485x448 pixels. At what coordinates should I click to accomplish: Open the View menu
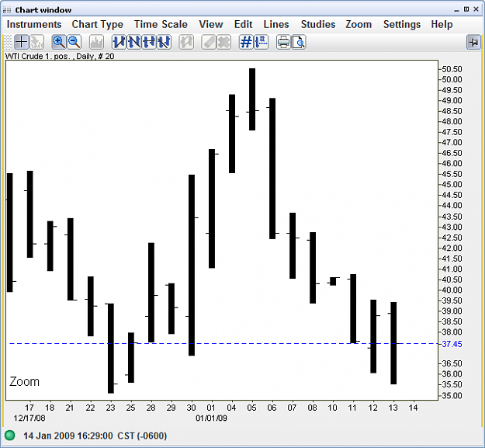pos(211,24)
